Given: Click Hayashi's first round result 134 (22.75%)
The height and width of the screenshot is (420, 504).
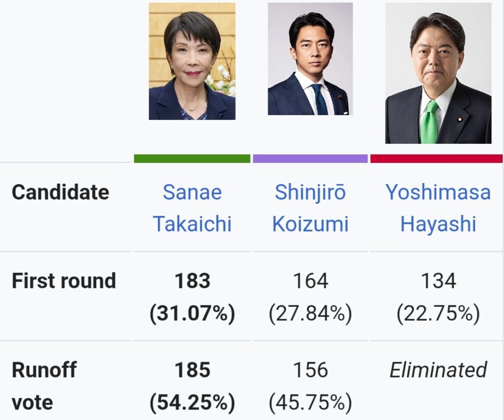Looking at the screenshot, I should [x=438, y=297].
